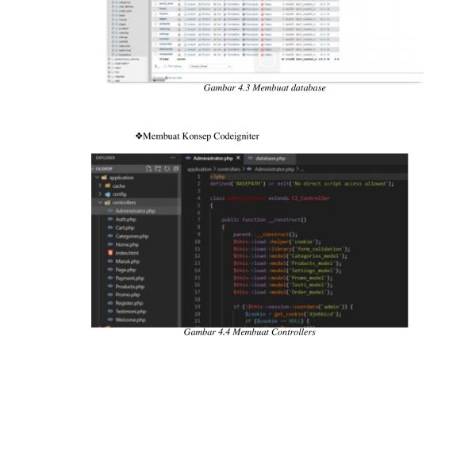Click the New Folder icon in Explorer header

pos(156,169)
